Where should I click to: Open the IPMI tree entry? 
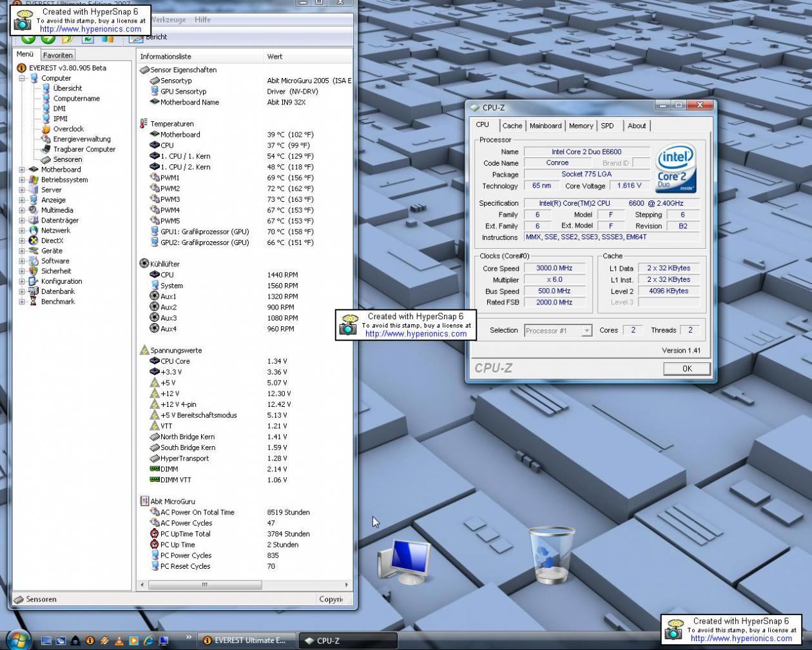(x=61, y=119)
